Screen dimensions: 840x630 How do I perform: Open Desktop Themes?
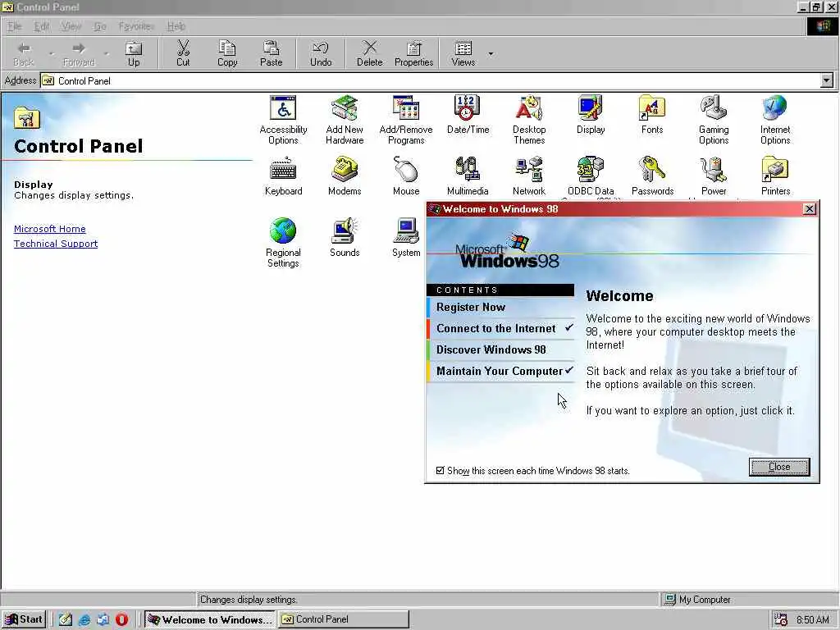point(529,120)
